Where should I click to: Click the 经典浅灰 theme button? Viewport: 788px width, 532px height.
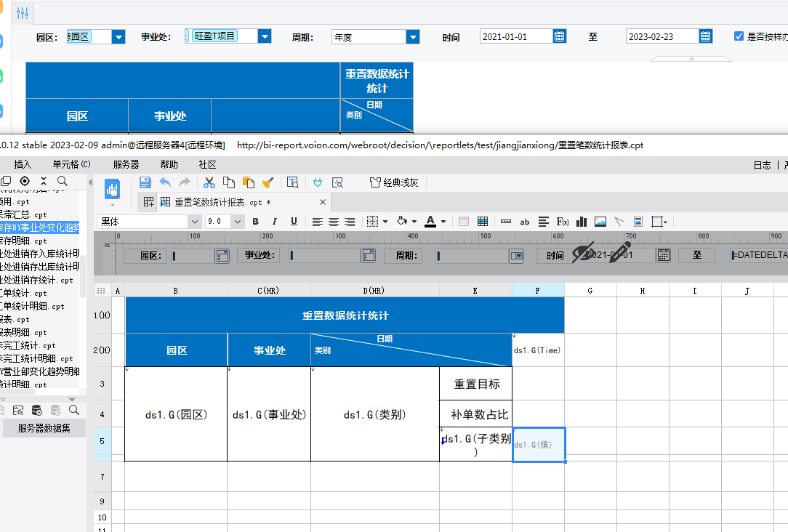(395, 182)
